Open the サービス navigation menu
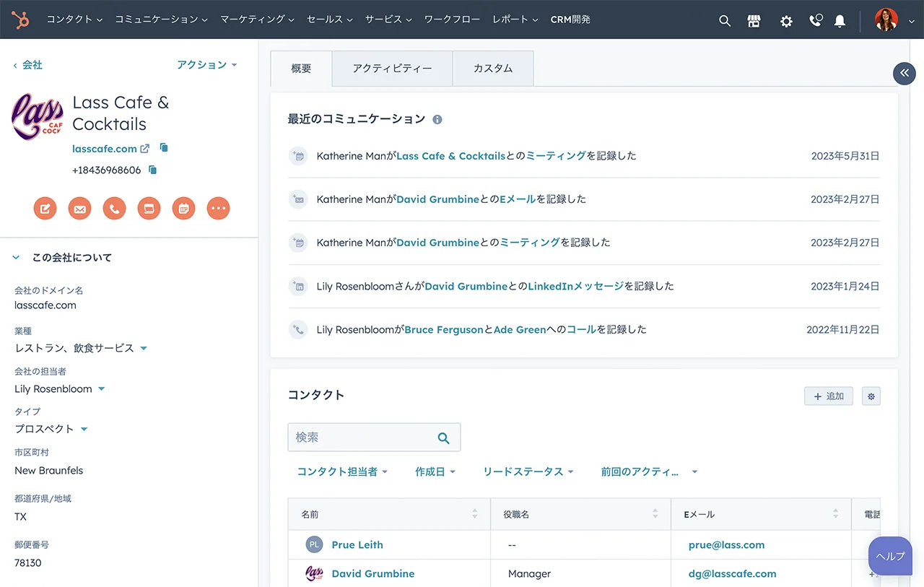This screenshot has height=587, width=924. 388,19
